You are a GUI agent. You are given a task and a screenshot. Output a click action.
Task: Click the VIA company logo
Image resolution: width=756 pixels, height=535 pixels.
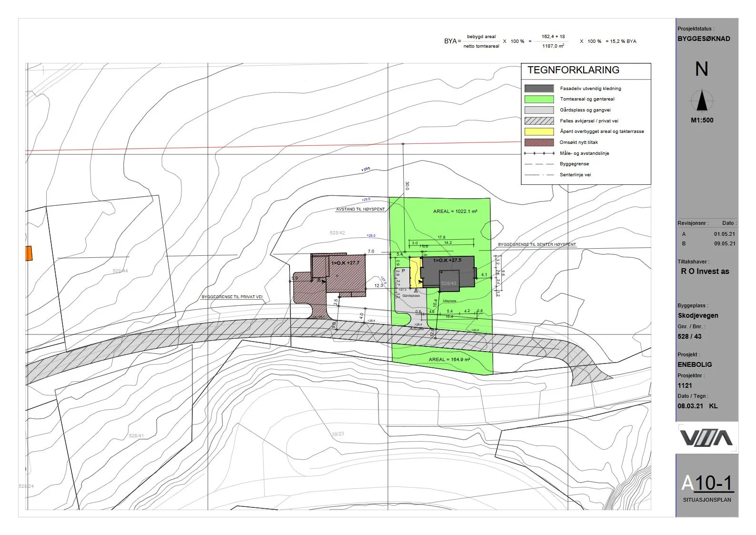click(x=706, y=437)
